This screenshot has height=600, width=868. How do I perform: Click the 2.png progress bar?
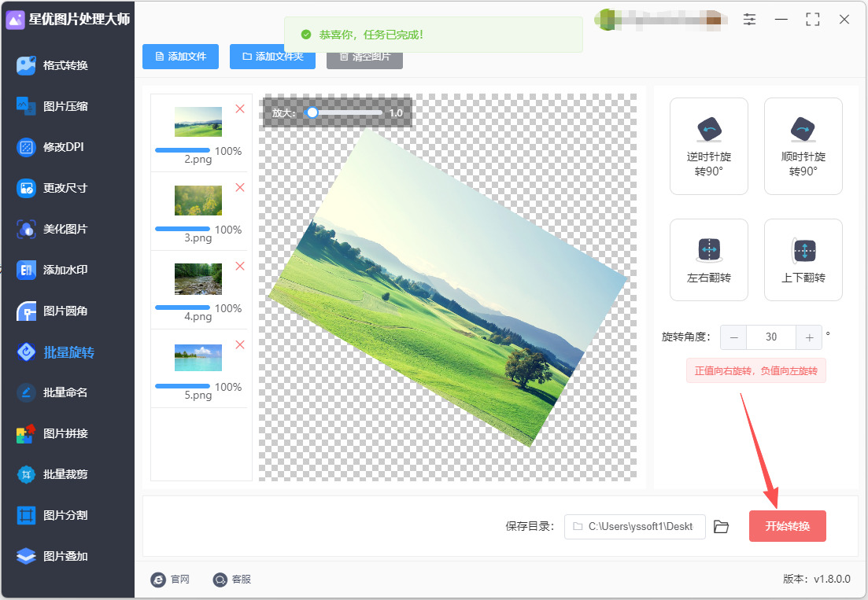pyautogui.click(x=183, y=150)
